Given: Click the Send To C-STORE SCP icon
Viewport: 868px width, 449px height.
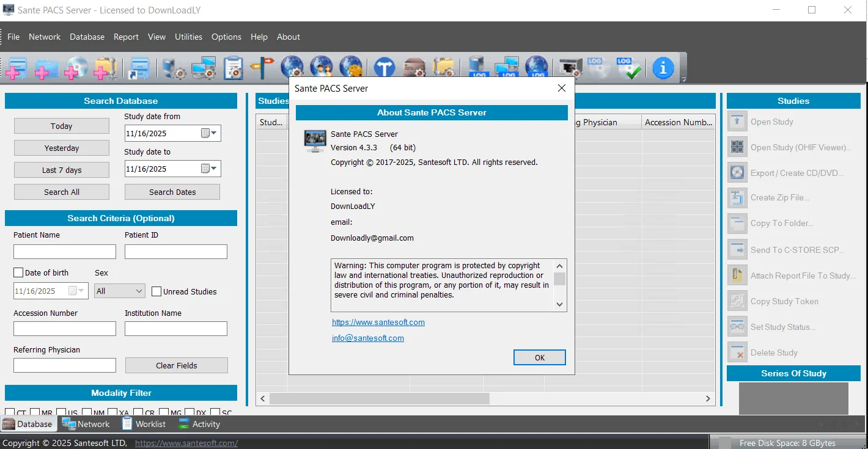Looking at the screenshot, I should click(x=738, y=250).
